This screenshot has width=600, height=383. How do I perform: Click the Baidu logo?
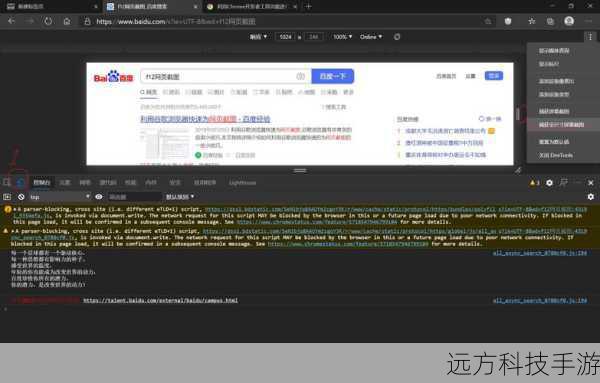[x=114, y=76]
